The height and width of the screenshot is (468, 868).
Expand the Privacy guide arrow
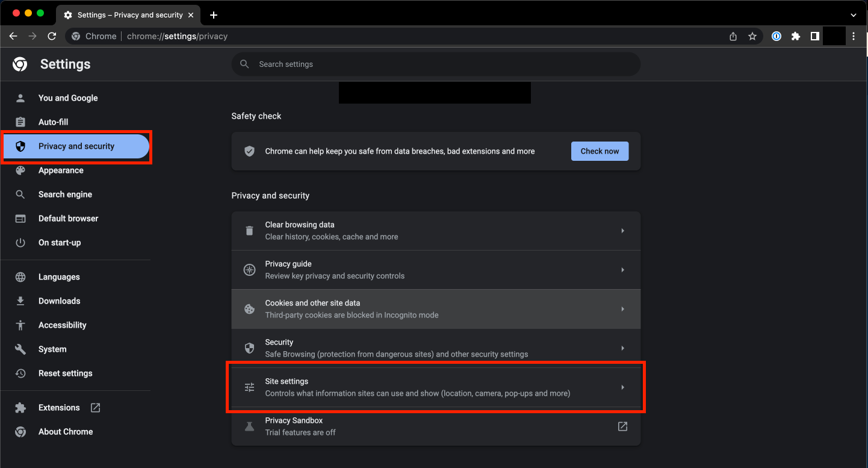[x=622, y=270]
